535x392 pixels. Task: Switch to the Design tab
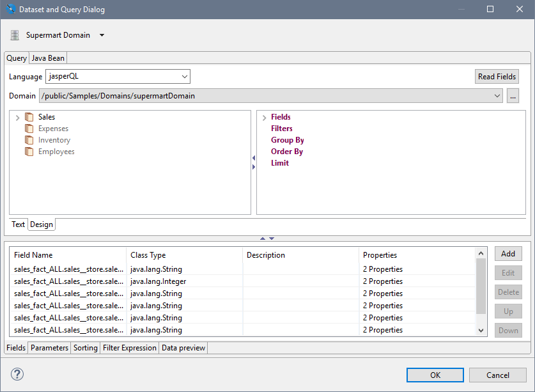pyautogui.click(x=42, y=224)
